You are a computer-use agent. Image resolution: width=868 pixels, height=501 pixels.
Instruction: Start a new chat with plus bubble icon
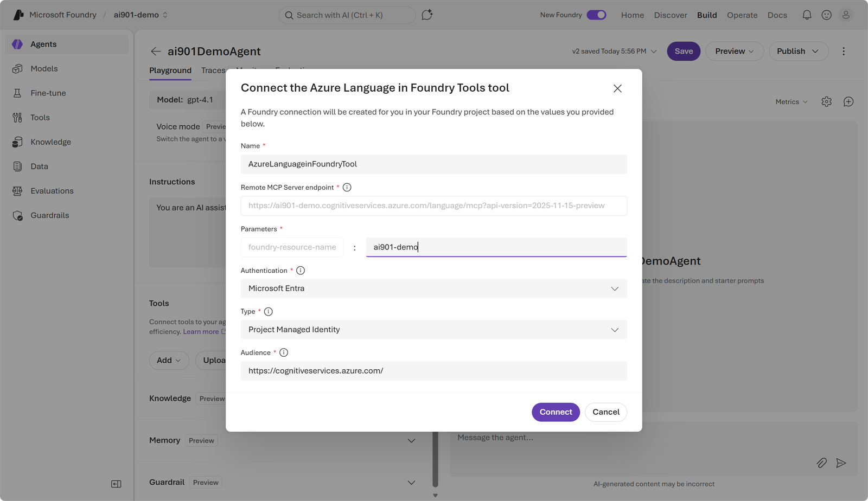coord(848,102)
